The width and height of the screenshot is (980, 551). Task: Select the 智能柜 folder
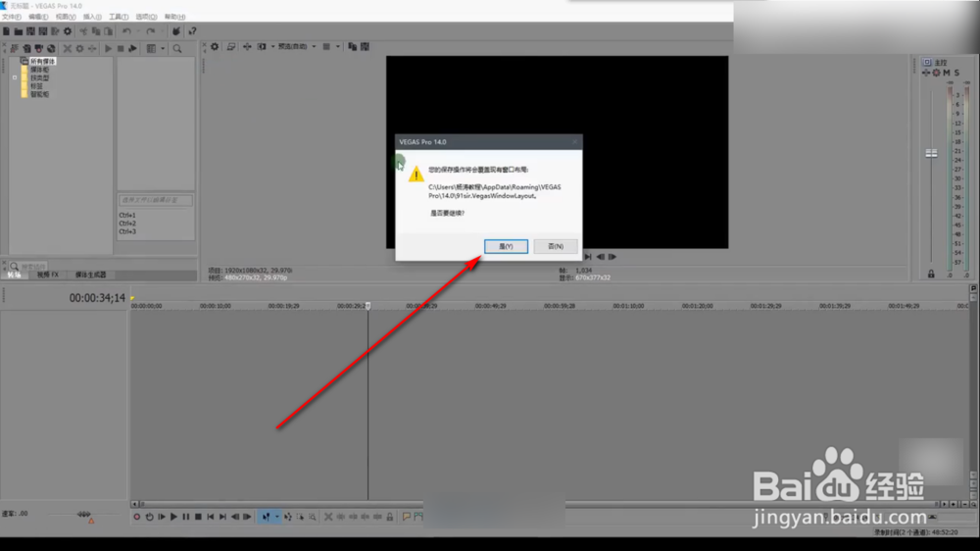pos(39,94)
